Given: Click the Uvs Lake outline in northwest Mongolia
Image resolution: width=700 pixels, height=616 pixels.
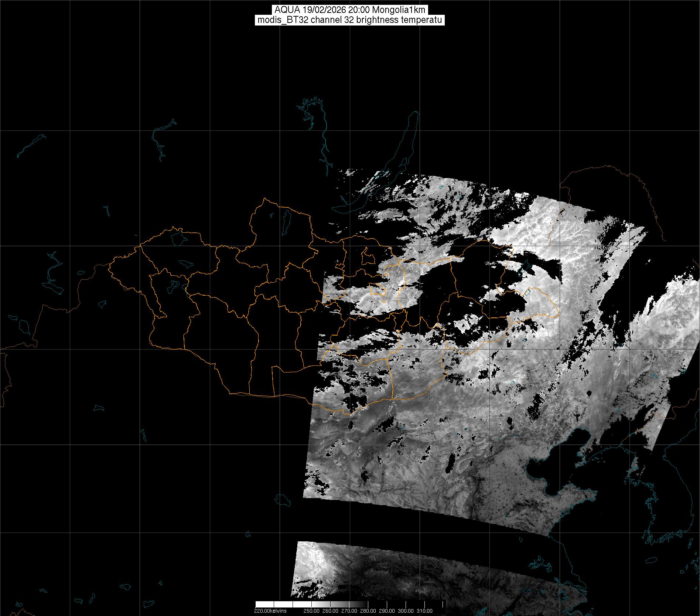Looking at the screenshot, I should [x=178, y=238].
